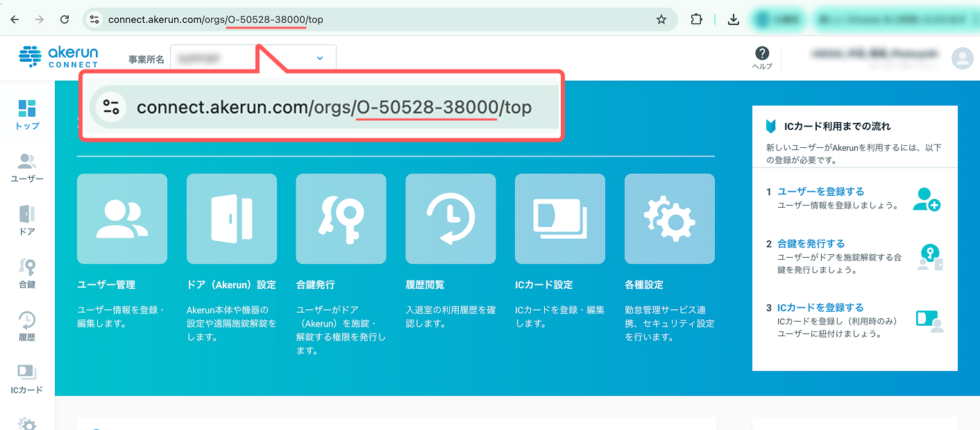Go to トップ in the sidebar

coord(27,115)
